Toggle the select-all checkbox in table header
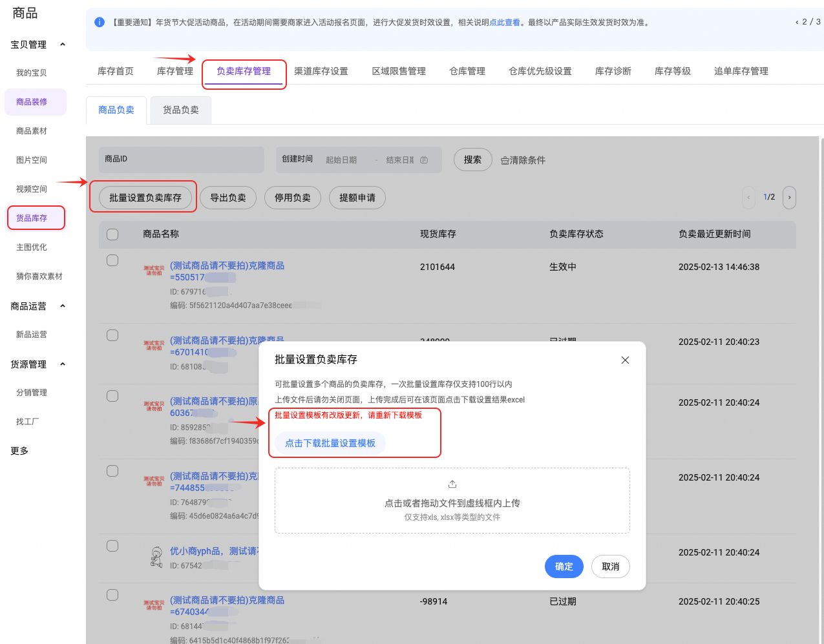This screenshot has width=824, height=644. click(112, 234)
